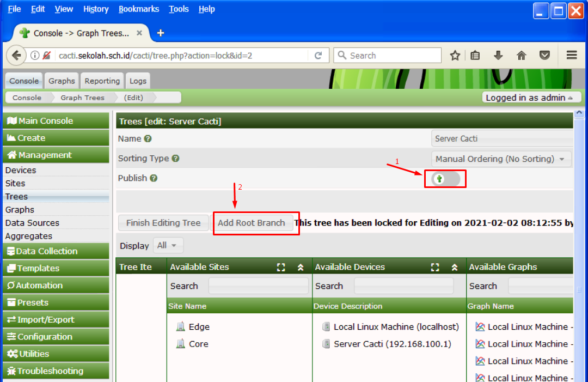This screenshot has width=588, height=382.
Task: Switch to the Graphs tab
Action: 62,81
